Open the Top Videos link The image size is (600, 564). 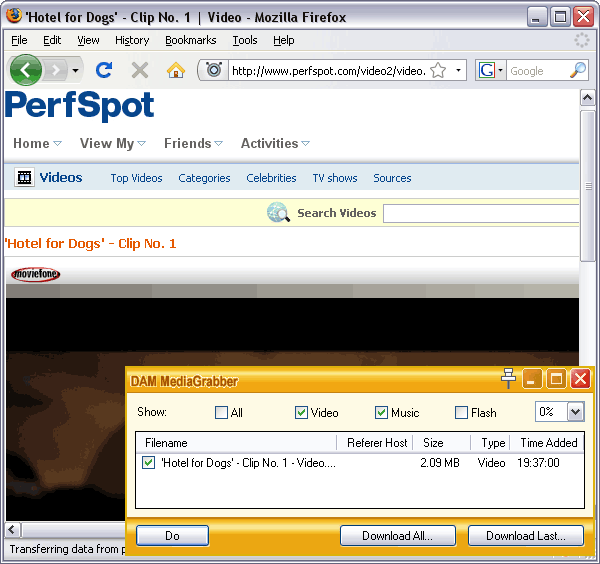pos(136,178)
